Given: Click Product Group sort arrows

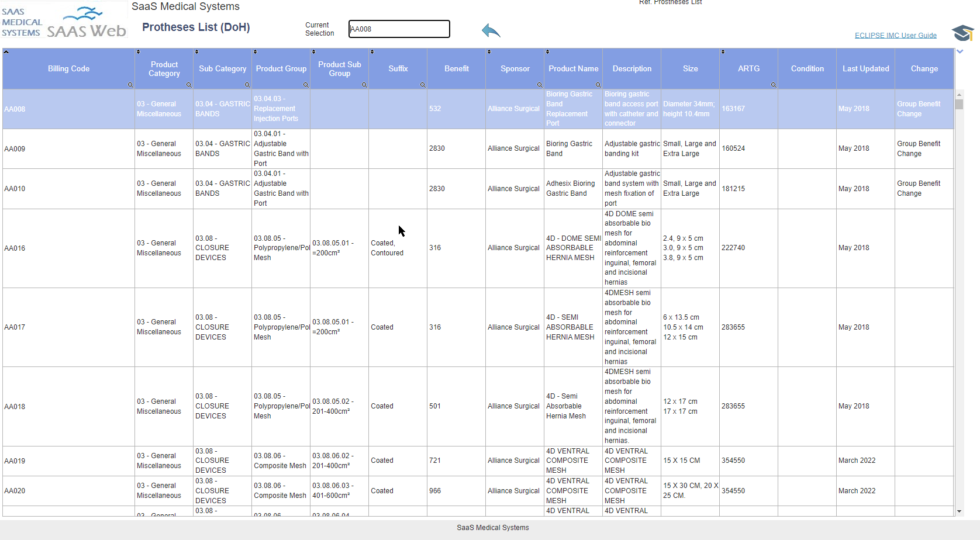Looking at the screenshot, I should point(255,52).
